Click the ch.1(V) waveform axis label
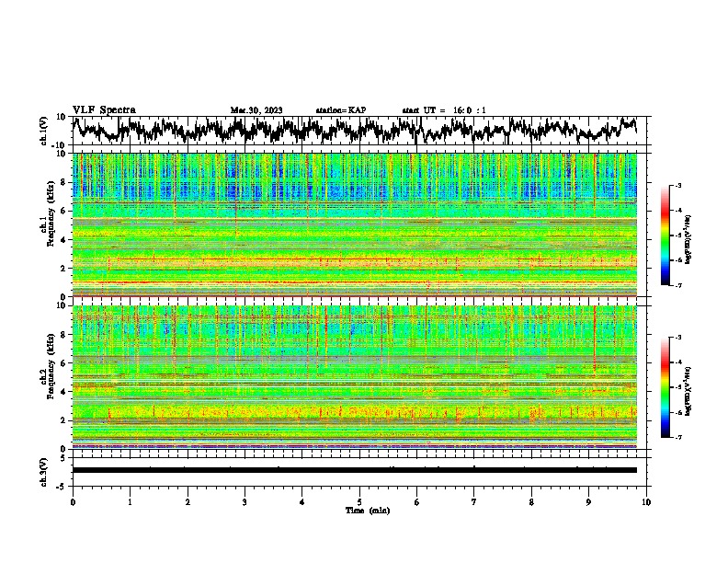 click(44, 131)
